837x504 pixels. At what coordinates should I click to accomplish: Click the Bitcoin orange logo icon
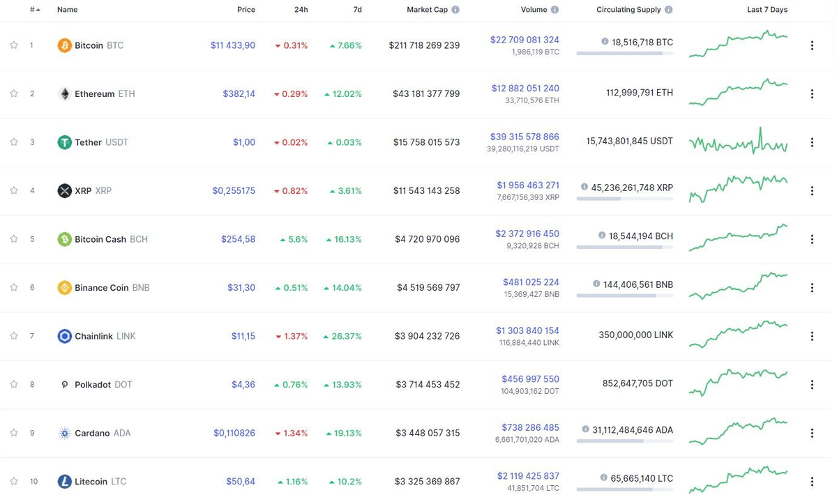click(64, 45)
